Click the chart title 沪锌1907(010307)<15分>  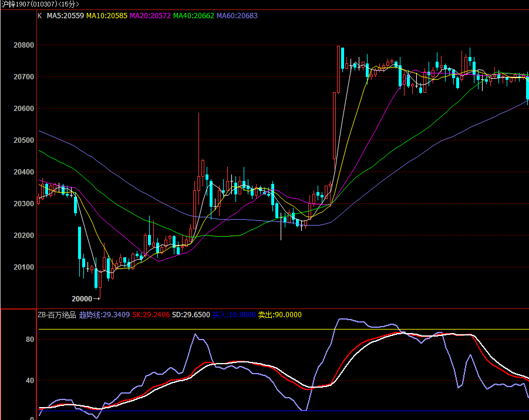coord(40,4)
